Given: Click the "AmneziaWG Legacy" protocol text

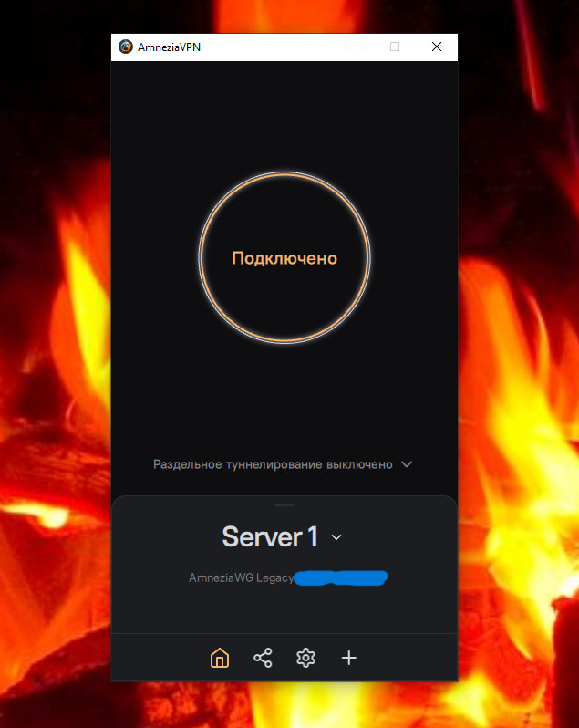Looking at the screenshot, I should coord(242,578).
